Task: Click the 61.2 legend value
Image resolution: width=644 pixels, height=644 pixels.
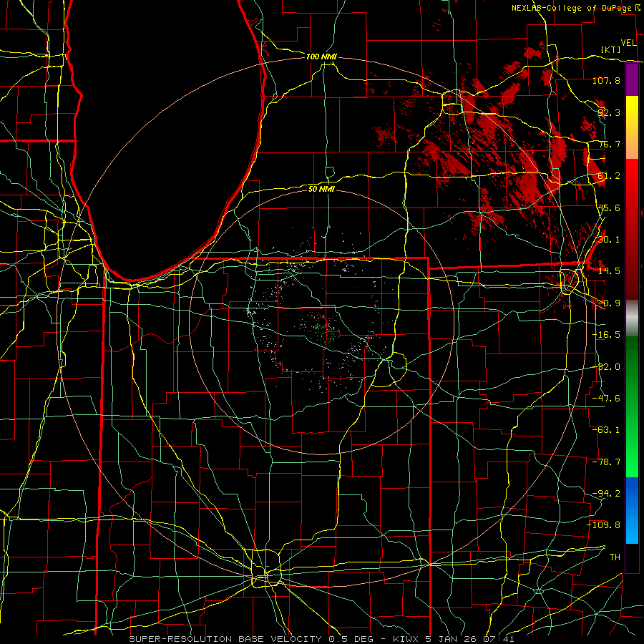Action: (x=609, y=176)
